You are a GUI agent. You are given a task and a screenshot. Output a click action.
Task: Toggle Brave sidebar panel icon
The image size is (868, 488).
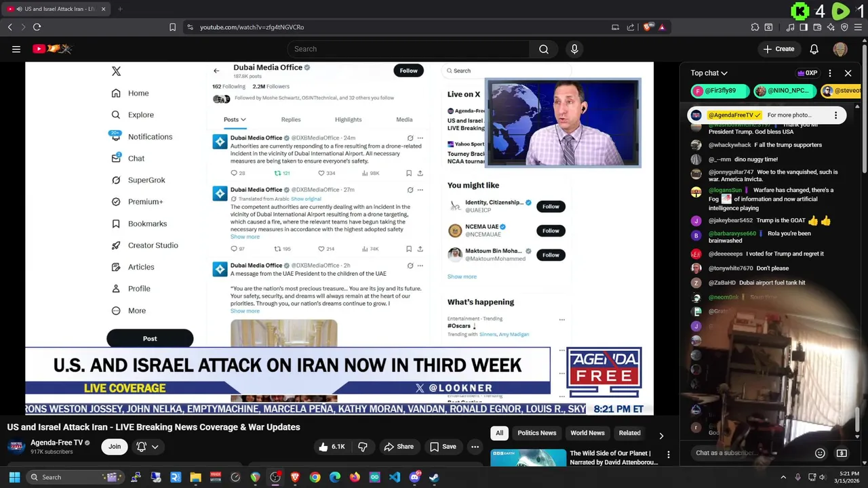point(804,27)
